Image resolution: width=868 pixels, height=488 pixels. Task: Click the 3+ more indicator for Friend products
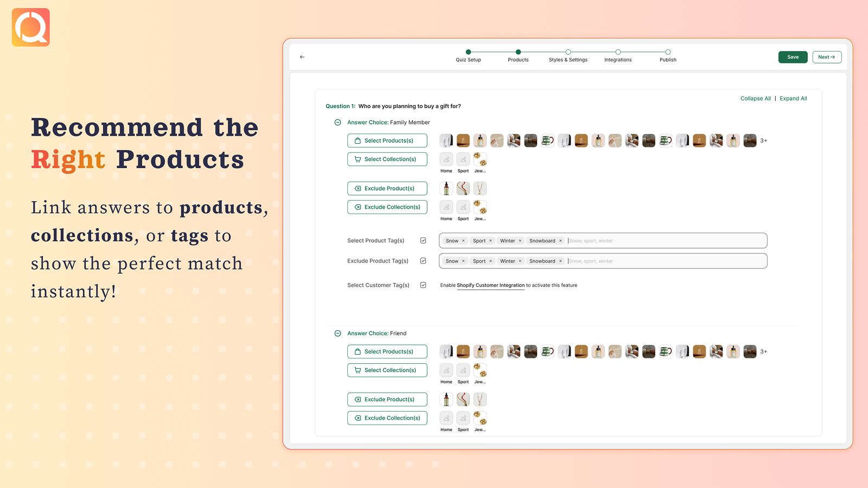tap(763, 351)
